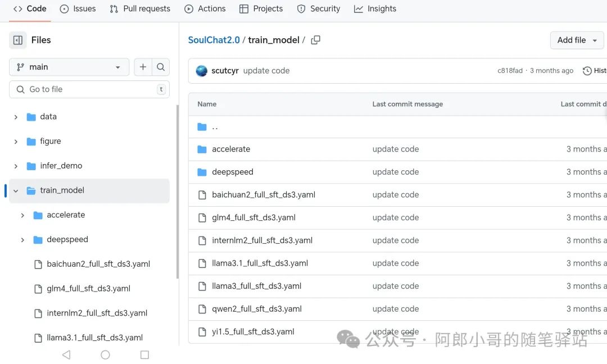The height and width of the screenshot is (364, 607).
Task: Select train_model folder in tree
Action: pyautogui.click(x=62, y=190)
